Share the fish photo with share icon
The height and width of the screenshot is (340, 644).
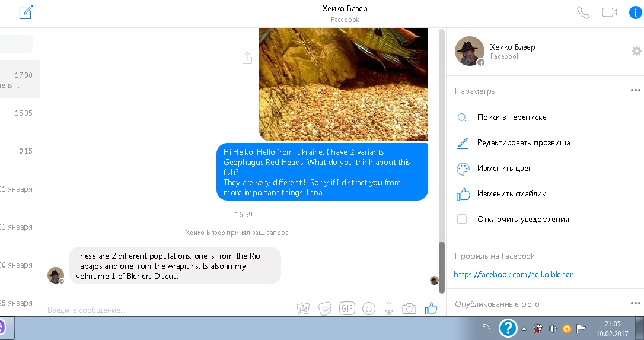[x=247, y=58]
